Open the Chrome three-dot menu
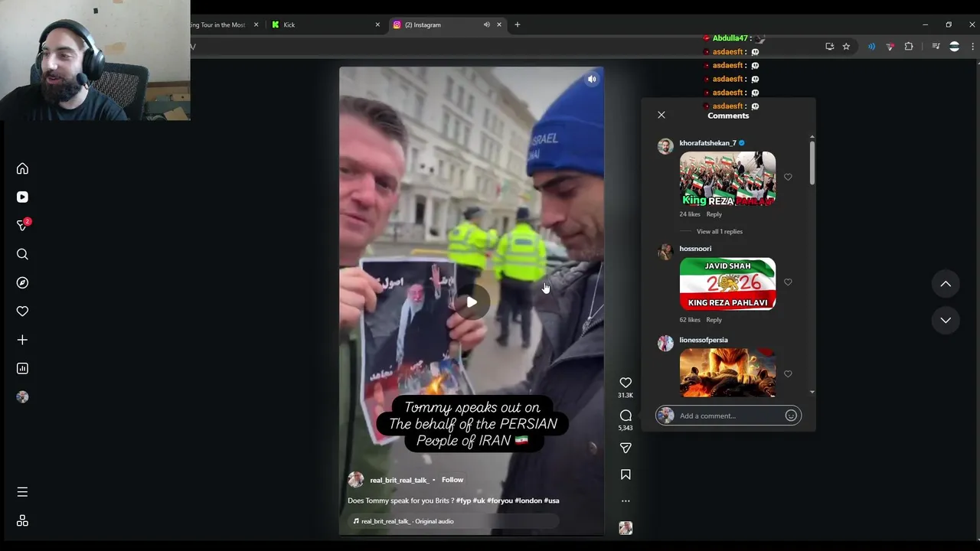This screenshot has height=551, width=980. pyautogui.click(x=972, y=47)
